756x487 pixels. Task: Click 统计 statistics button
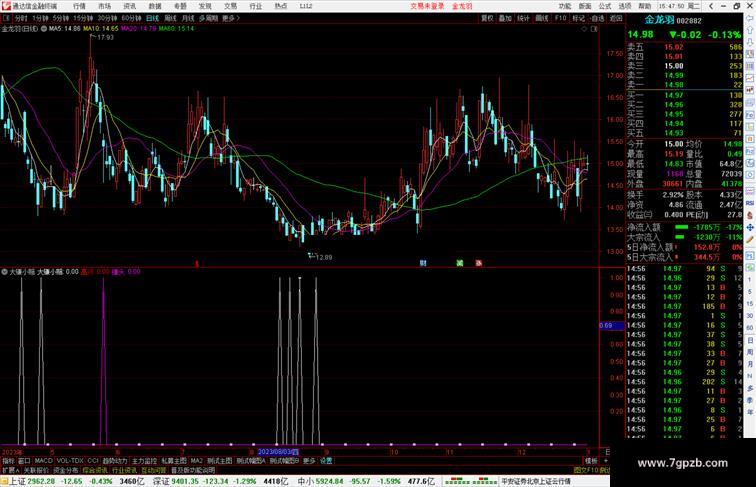(523, 18)
